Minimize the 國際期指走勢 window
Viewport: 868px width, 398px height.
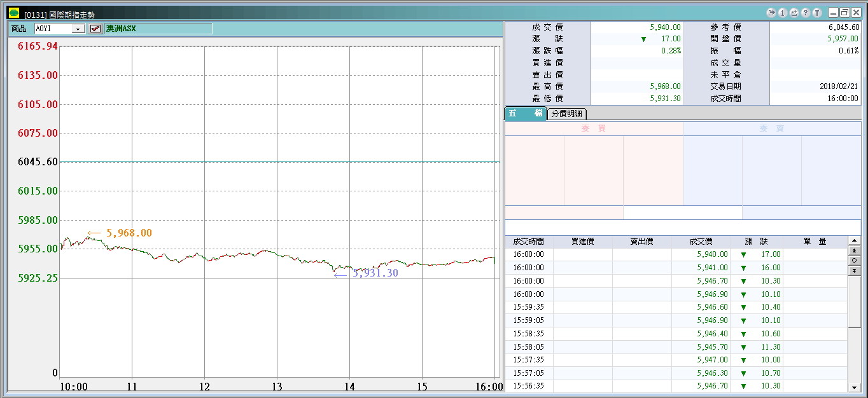pyautogui.click(x=833, y=12)
